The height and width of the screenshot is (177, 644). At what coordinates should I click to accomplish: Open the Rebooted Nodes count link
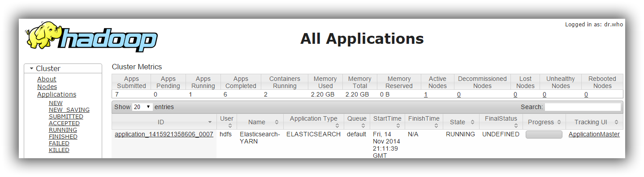click(586, 94)
